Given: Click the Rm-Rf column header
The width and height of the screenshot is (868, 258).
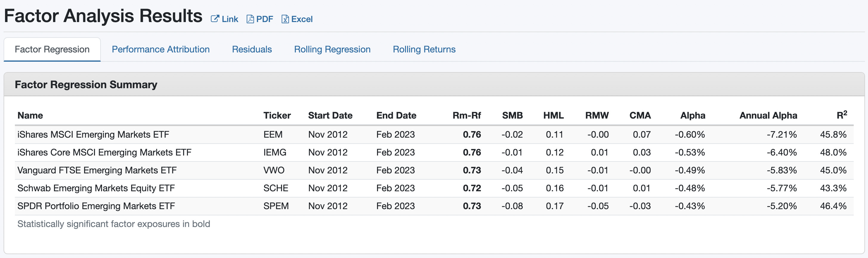Looking at the screenshot, I should [x=467, y=115].
